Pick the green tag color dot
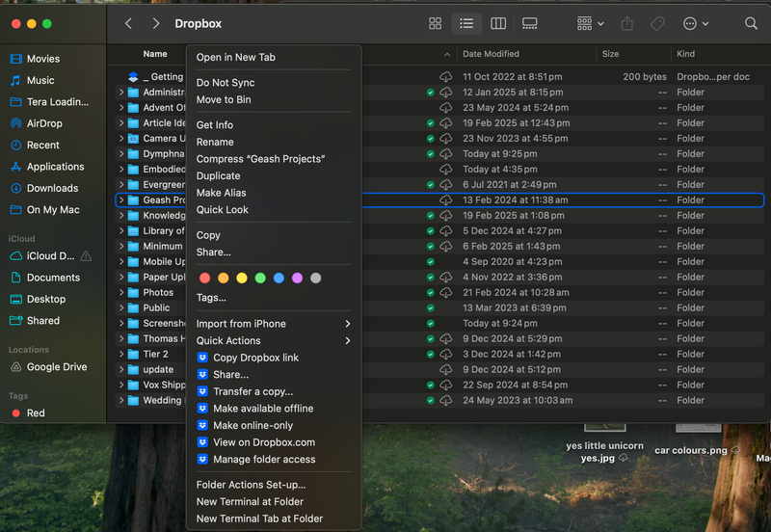This screenshot has width=771, height=532. point(260,278)
